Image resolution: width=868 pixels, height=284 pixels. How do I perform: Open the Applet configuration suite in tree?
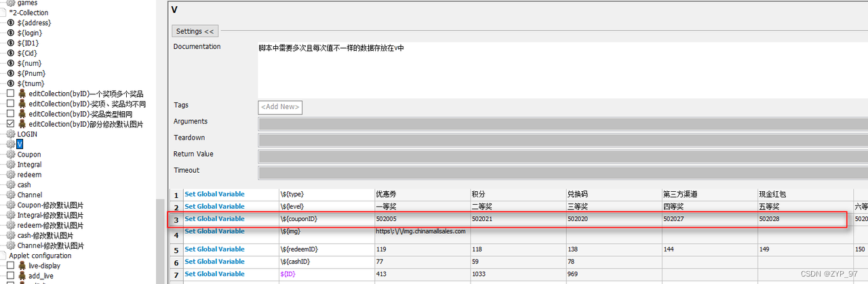pyautogui.click(x=40, y=256)
